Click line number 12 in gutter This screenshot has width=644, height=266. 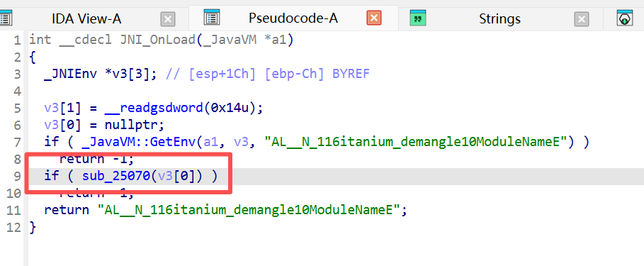pyautogui.click(x=13, y=228)
